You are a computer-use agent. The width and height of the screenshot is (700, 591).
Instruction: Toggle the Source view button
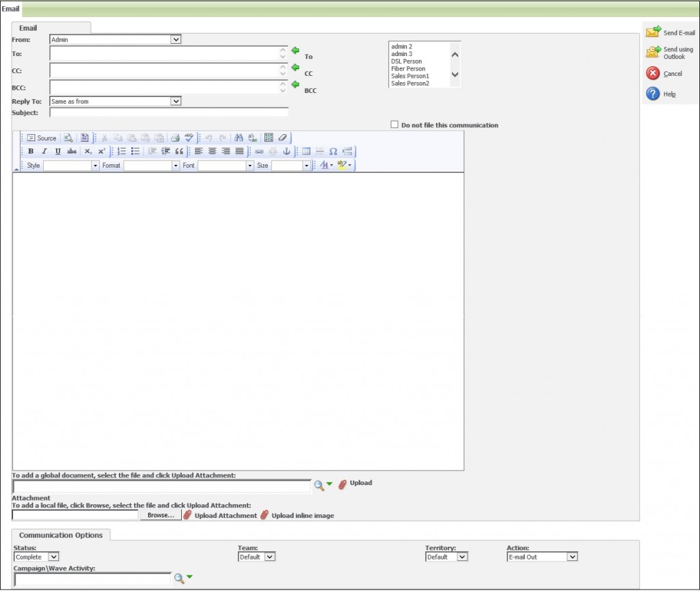[x=42, y=137]
